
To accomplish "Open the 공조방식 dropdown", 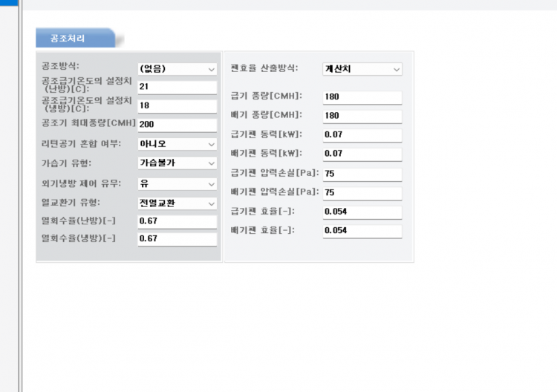I will [x=177, y=69].
